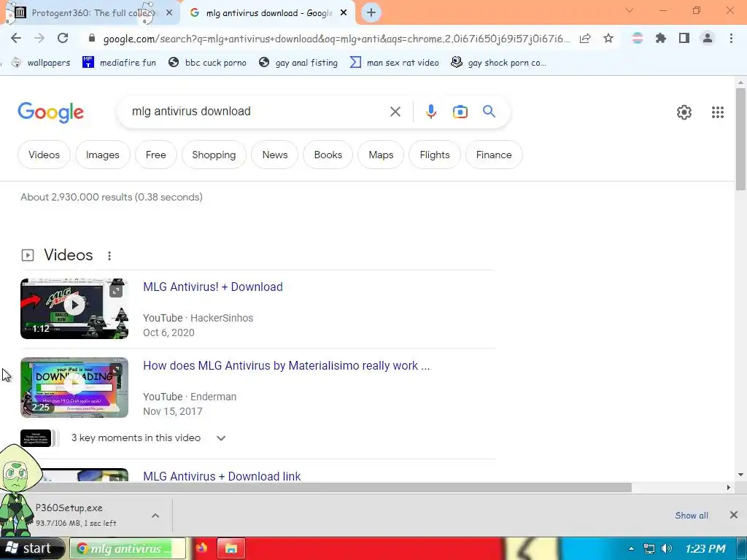This screenshot has height=560, width=747.
Task: Select the Shopping filter chip
Action: tap(214, 155)
